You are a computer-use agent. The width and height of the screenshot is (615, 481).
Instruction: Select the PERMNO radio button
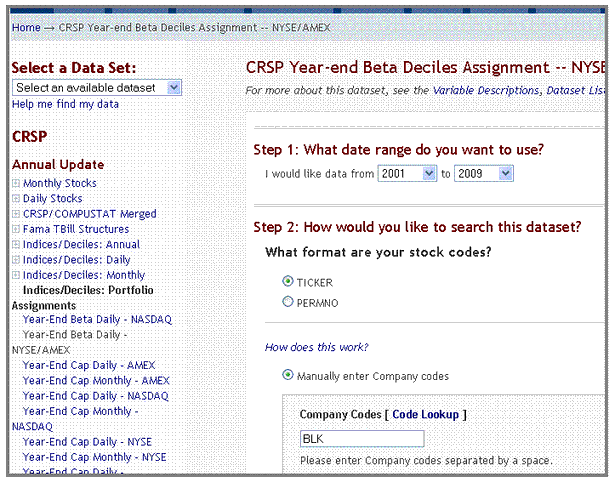(287, 301)
